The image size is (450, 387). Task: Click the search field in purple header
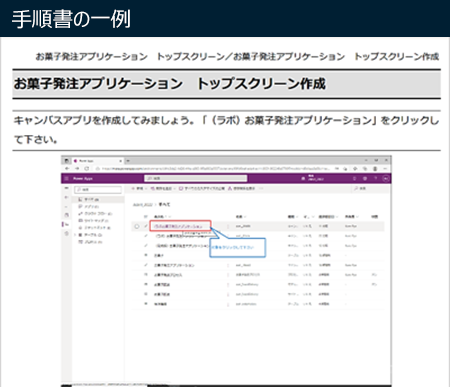196,179
